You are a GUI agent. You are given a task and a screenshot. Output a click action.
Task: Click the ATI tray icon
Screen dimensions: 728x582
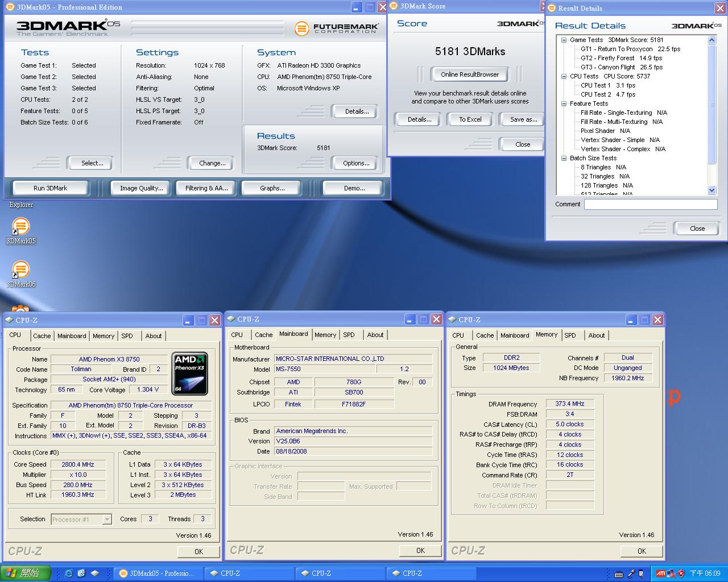(x=660, y=573)
